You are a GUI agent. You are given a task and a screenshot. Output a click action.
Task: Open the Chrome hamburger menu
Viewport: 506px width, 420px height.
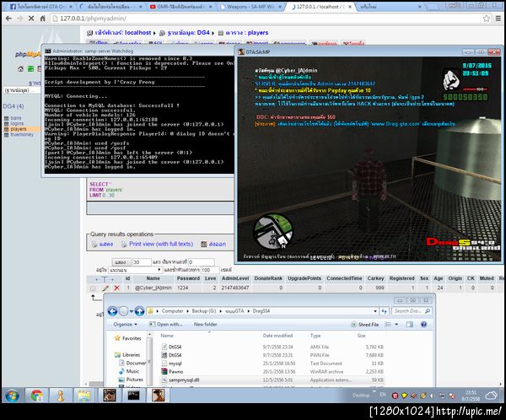[498, 19]
